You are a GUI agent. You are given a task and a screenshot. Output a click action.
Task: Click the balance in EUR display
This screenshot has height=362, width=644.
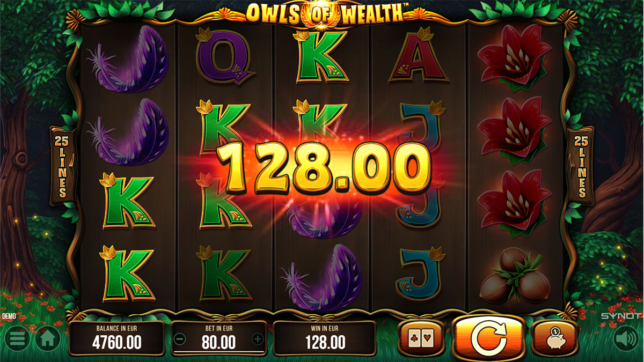117,338
